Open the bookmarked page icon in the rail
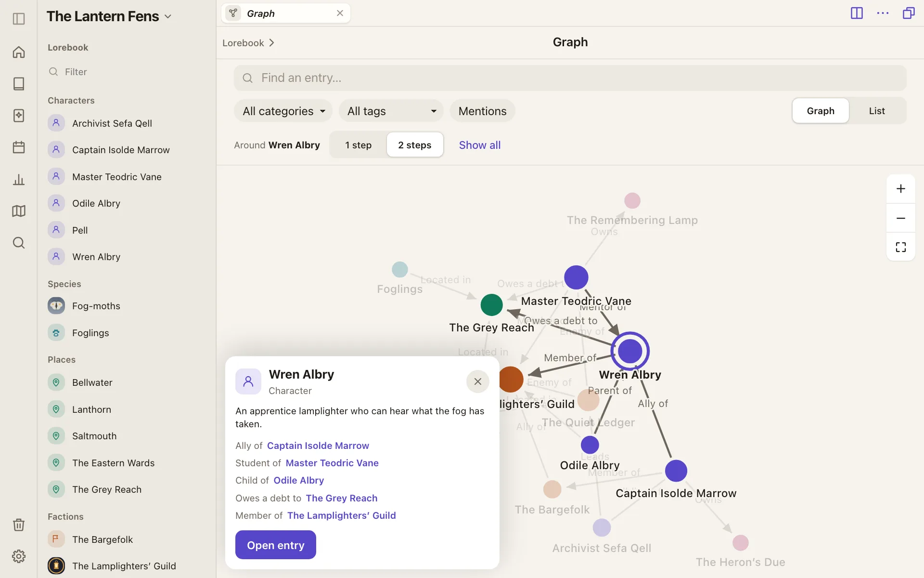 click(19, 116)
